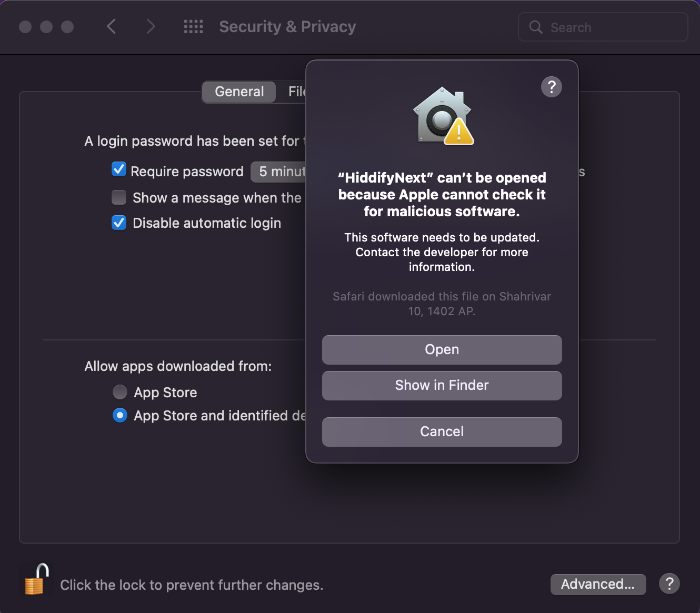
Task: Open HiddifyNext despite the warning
Action: pyautogui.click(x=442, y=349)
